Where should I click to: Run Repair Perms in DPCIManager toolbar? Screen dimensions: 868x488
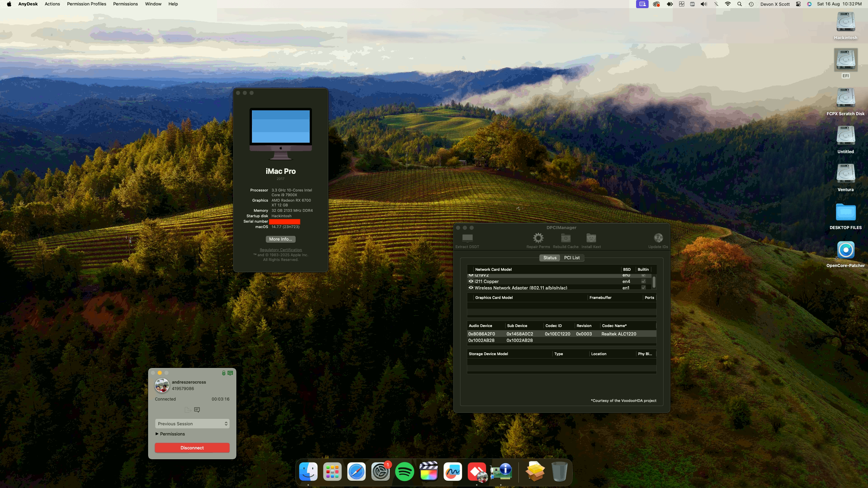[x=538, y=238]
